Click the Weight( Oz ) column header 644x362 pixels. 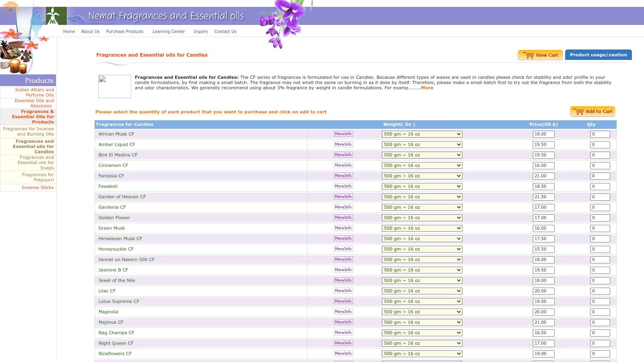tap(399, 124)
